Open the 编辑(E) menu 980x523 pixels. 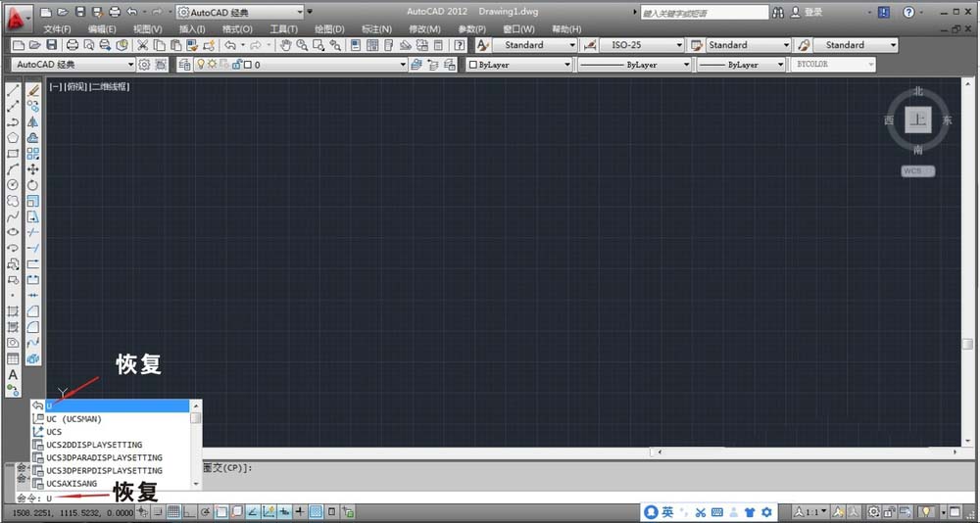pos(102,29)
